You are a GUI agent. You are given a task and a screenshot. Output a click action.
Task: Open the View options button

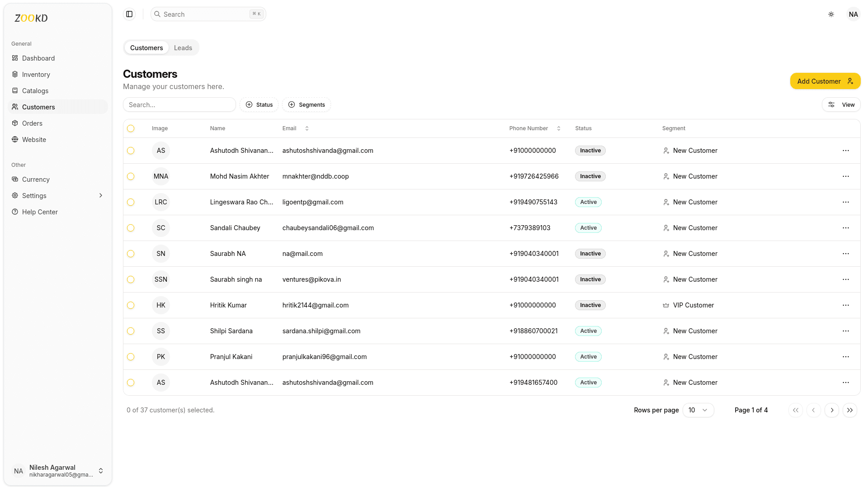click(x=841, y=105)
